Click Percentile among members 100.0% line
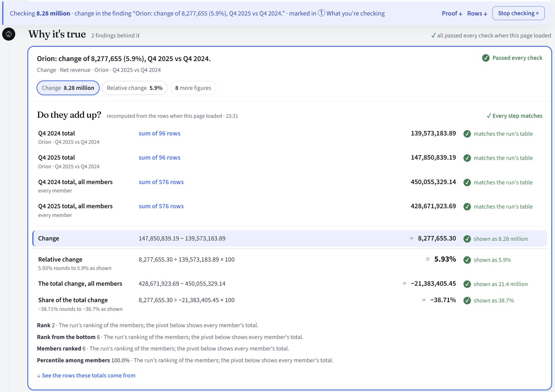This screenshot has height=392, width=555. [x=185, y=360]
